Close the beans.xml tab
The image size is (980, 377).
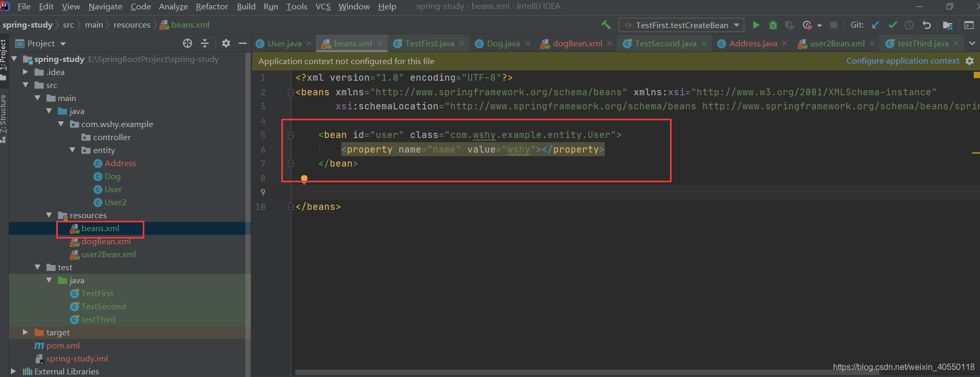tap(380, 43)
